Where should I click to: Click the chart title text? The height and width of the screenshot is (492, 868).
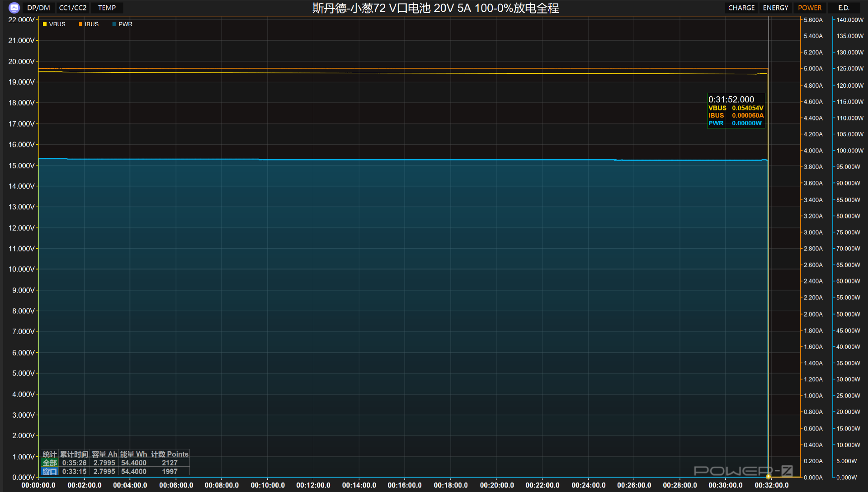click(x=435, y=8)
